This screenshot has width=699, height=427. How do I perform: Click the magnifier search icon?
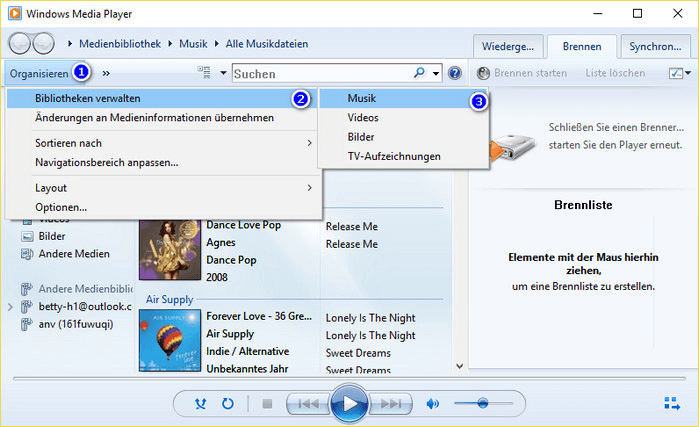pos(419,73)
